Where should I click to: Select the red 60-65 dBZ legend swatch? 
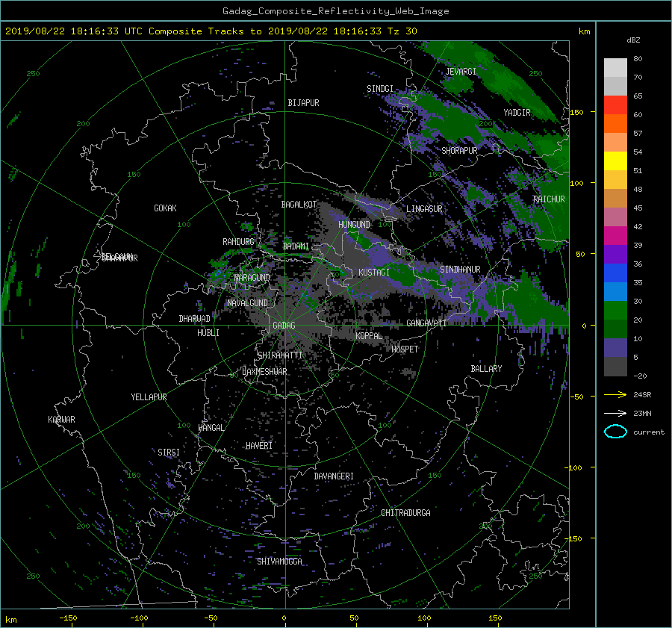615,105
